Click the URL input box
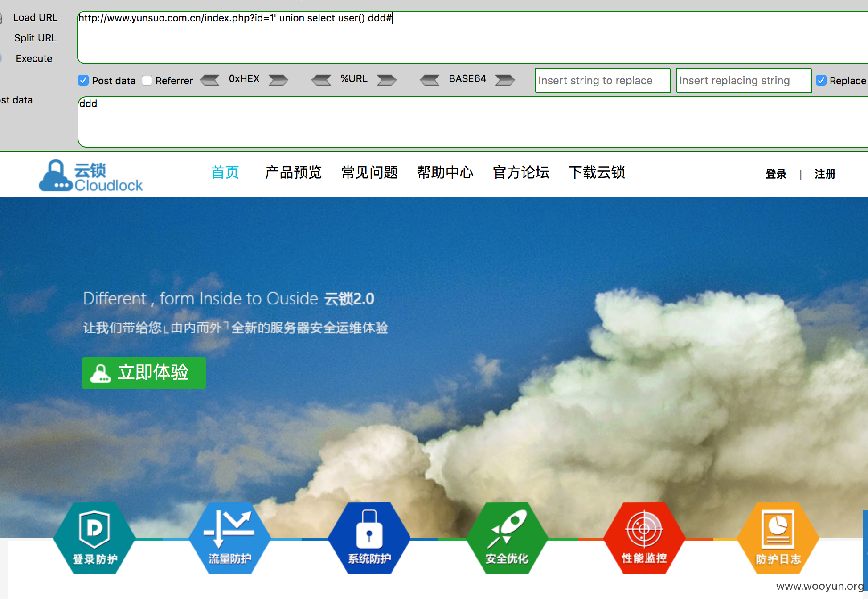This screenshot has width=868, height=599. (x=472, y=37)
